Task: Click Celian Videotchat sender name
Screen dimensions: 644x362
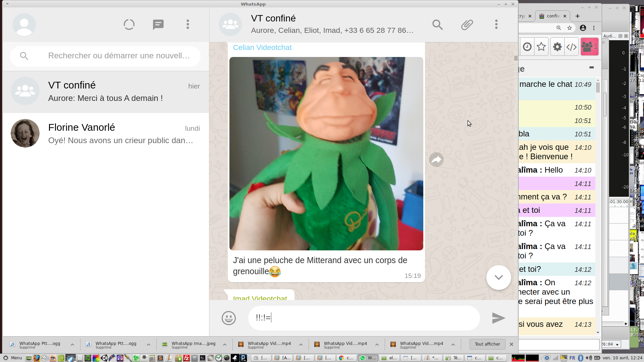Action: [262, 48]
